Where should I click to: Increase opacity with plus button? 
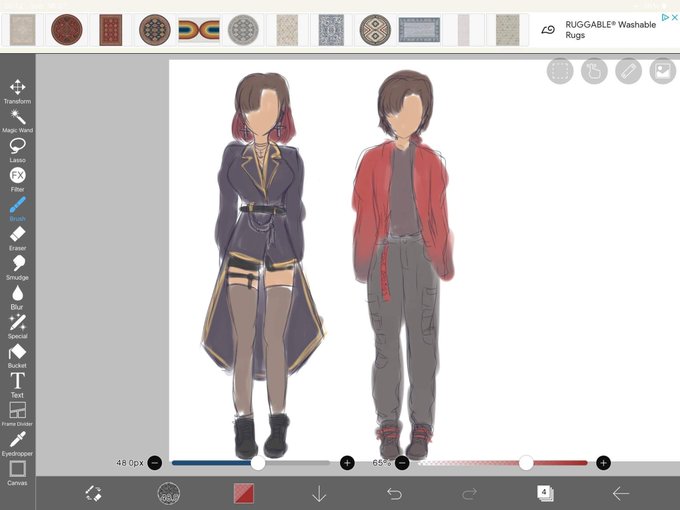[x=603, y=463]
